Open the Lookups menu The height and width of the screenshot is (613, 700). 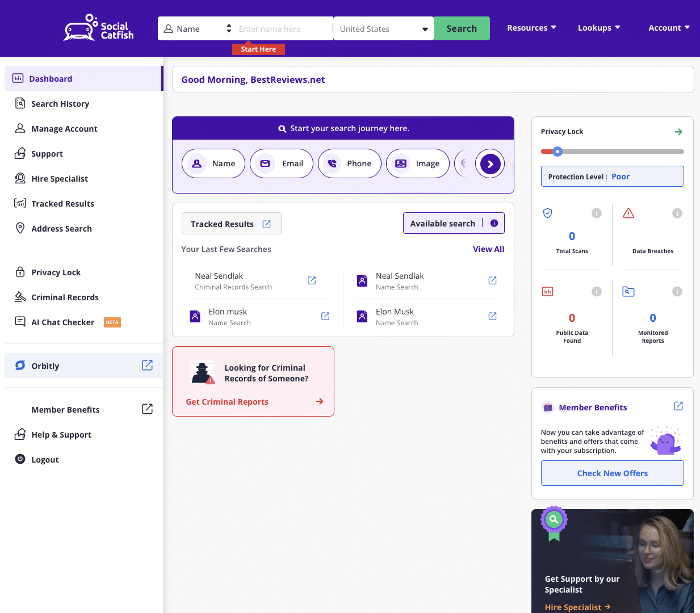(599, 27)
